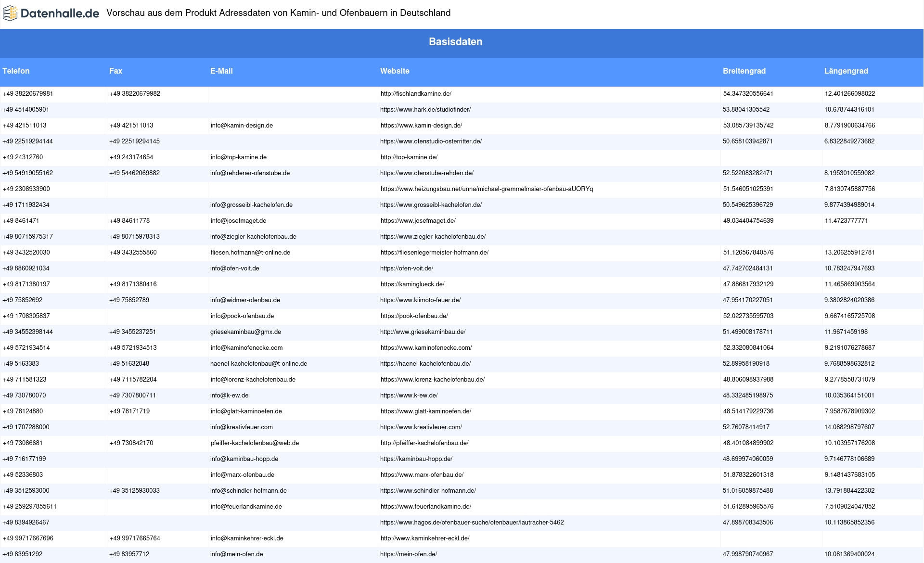Open https://mein-ofen.de/ link
The width and height of the screenshot is (924, 563).
click(409, 554)
